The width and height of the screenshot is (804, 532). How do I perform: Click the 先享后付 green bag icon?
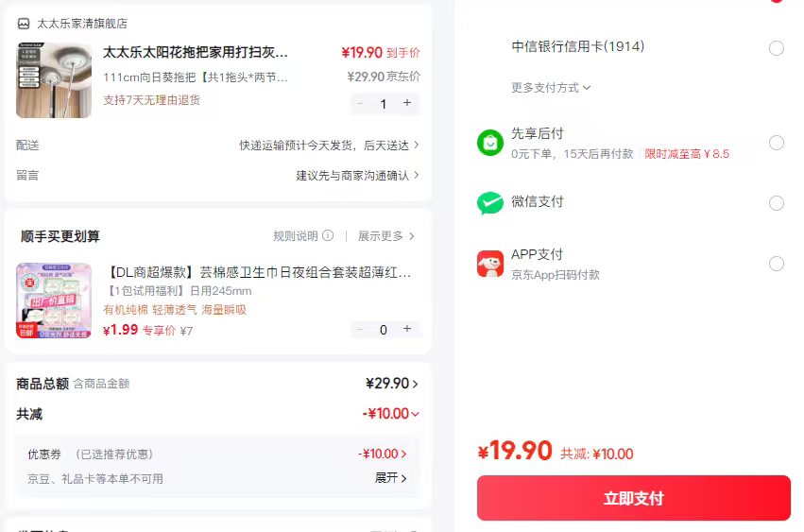[490, 143]
